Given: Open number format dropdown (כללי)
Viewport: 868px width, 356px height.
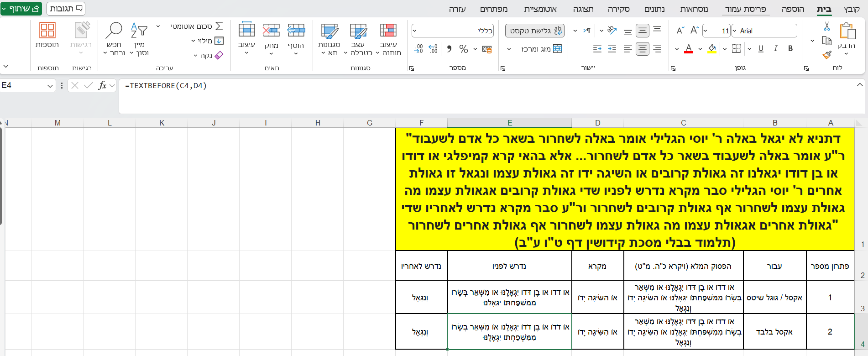Looking at the screenshot, I should [414, 31].
